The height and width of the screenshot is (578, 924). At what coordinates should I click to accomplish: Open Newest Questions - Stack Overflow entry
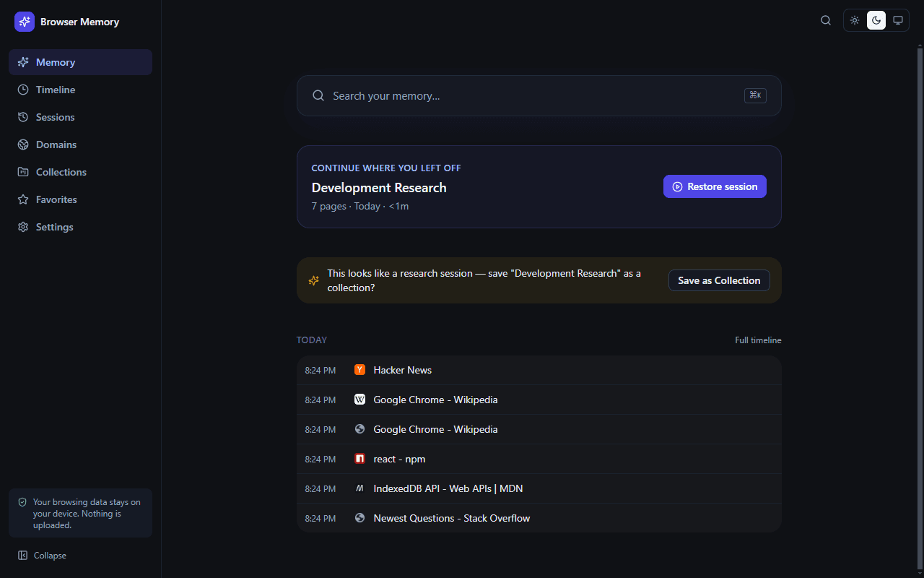tap(539, 518)
